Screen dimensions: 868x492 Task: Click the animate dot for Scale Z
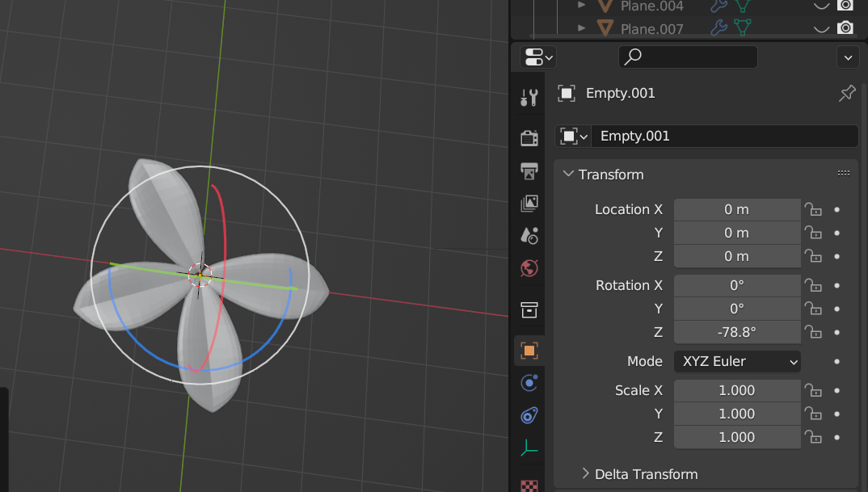(x=837, y=437)
